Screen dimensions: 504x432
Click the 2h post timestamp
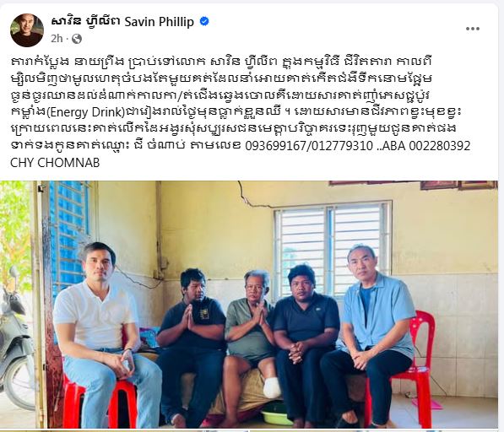point(57,39)
